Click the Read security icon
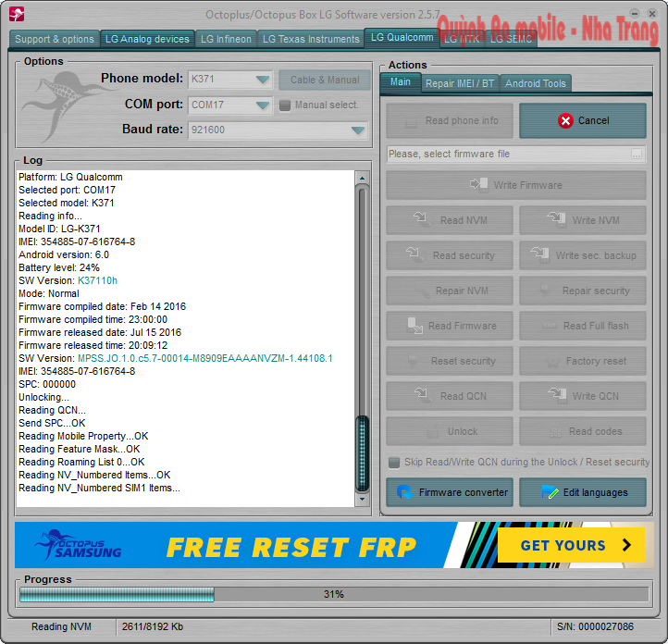This screenshot has height=644, width=668. 414,254
